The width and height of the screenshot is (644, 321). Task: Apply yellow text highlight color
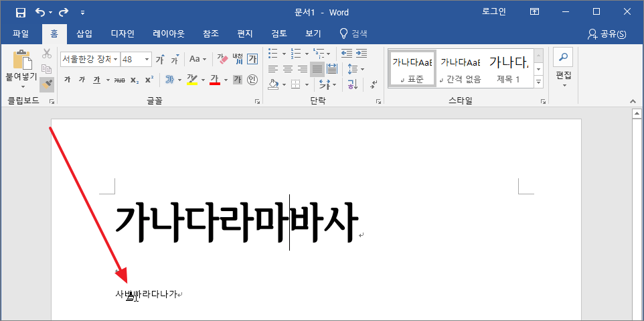tap(192, 80)
